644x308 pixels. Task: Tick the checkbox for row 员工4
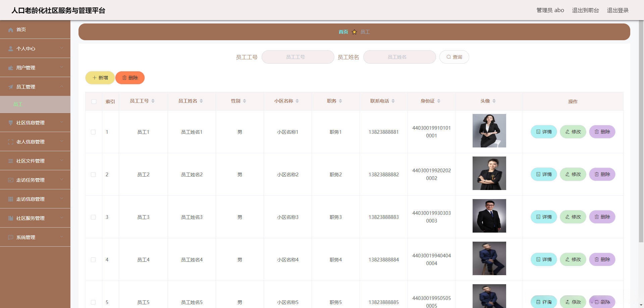coord(93,260)
